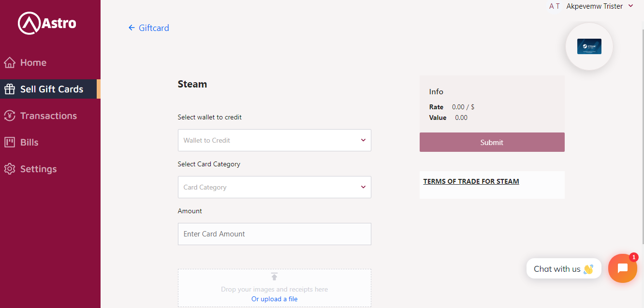Click the Sell Gift Cards gift icon

(x=10, y=89)
